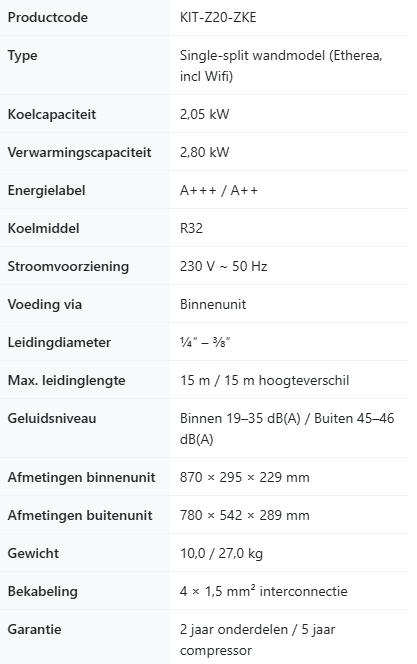Screen dimensions: 417x664
Task: Select the R32 refrigerant value
Action: [x=191, y=228]
